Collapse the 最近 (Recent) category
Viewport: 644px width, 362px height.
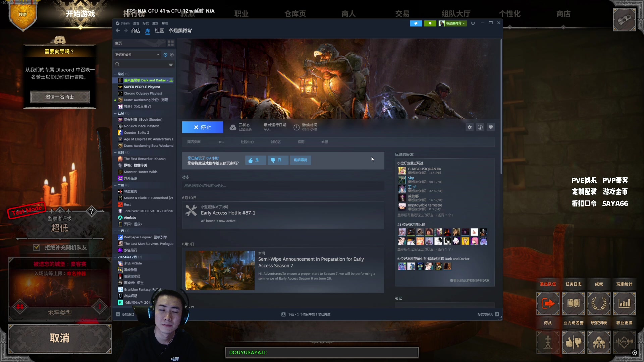click(x=115, y=74)
